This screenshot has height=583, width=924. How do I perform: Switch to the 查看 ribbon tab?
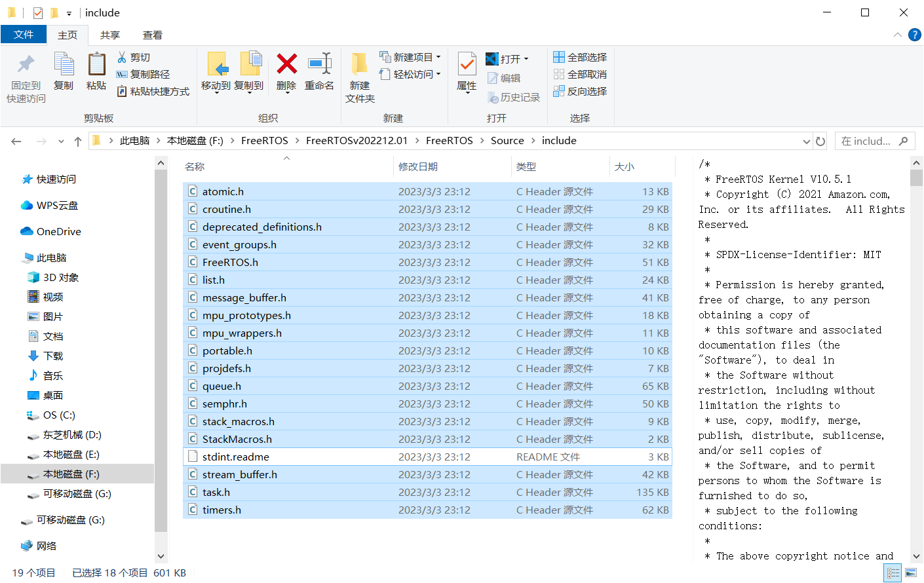point(153,35)
